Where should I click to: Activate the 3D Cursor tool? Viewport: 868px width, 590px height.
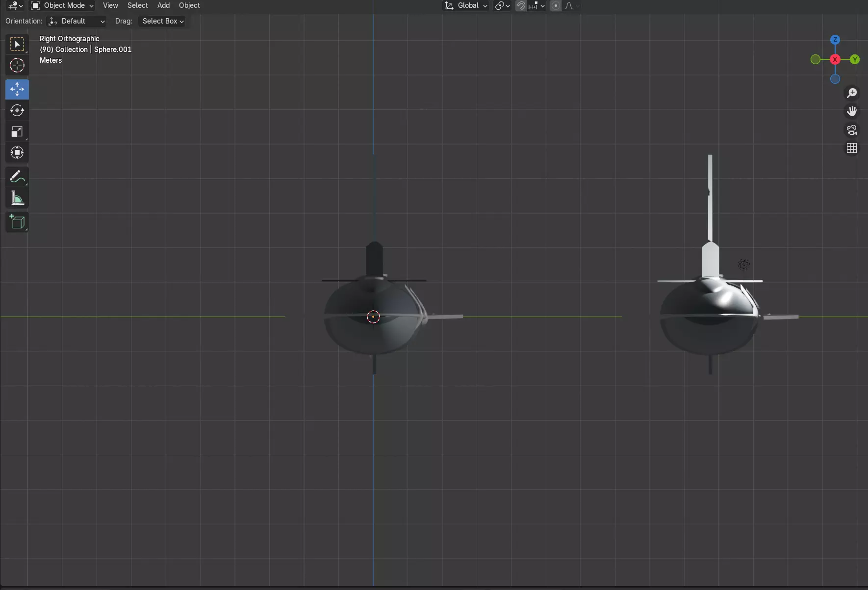click(17, 65)
